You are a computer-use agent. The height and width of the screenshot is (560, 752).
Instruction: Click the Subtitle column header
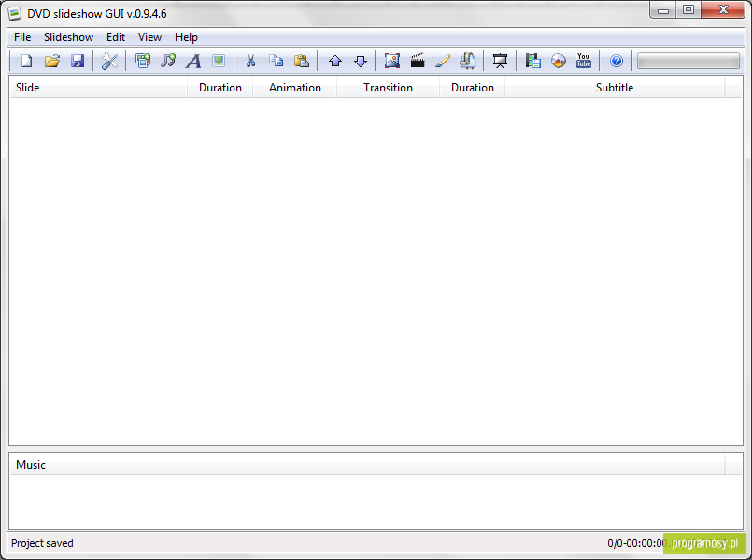point(615,88)
